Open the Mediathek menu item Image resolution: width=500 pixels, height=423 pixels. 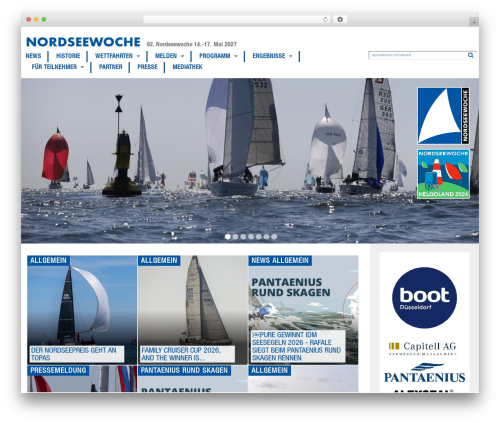[187, 67]
